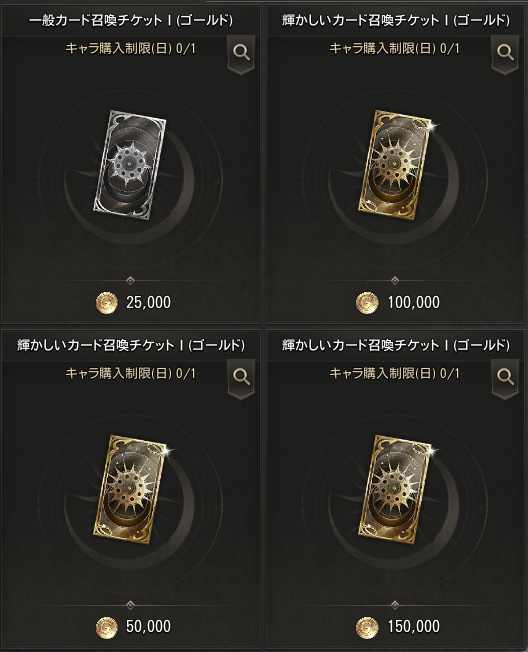Click the 150,000 price label
528x652 pixels.
pyautogui.click(x=414, y=627)
